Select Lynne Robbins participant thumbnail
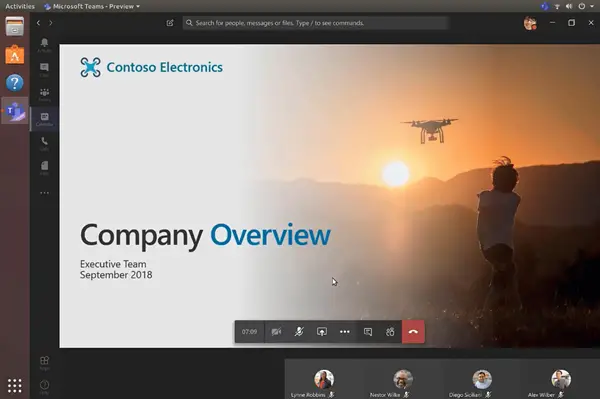The image size is (600, 399). [324, 384]
